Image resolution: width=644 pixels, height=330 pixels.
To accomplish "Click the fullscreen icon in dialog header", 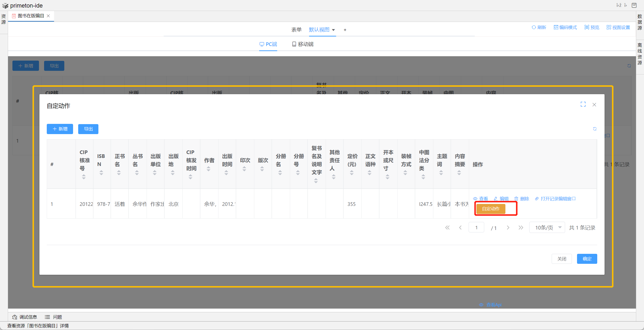I will click(x=583, y=104).
